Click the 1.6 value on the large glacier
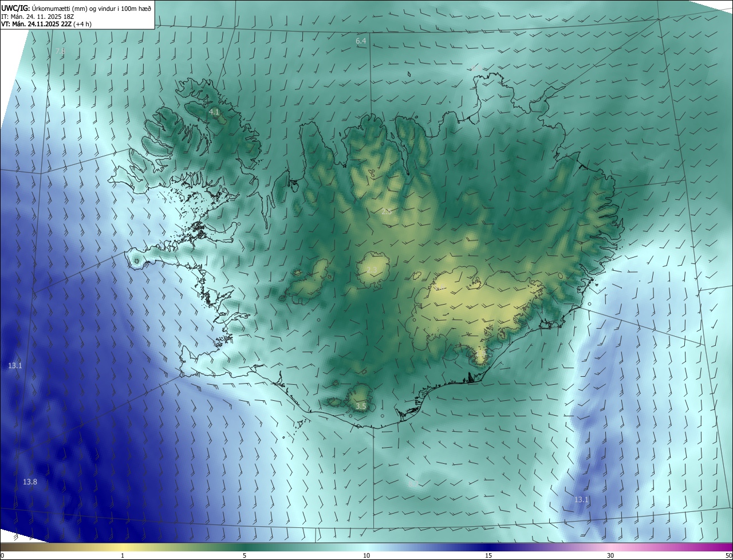This screenshot has height=560, width=733. point(440,288)
